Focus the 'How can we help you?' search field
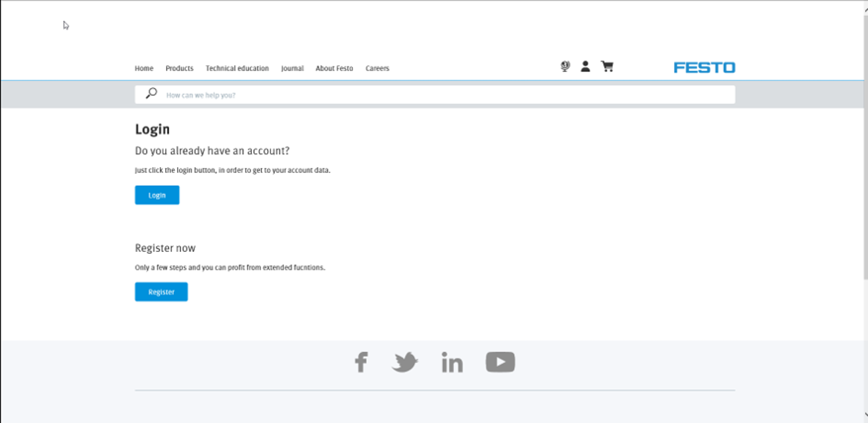 [x=447, y=95]
